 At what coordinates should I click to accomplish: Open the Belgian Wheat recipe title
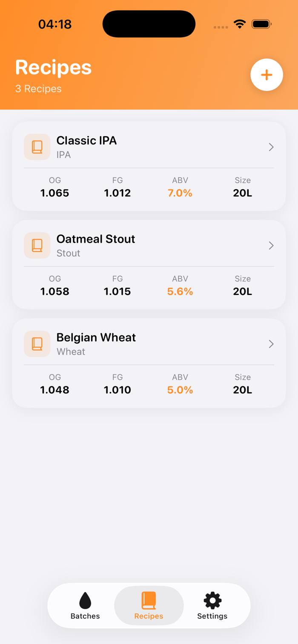[96, 338]
